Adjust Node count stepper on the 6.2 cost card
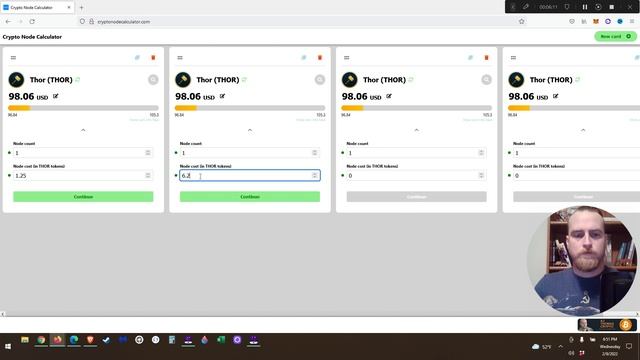This screenshot has height=360, width=640. point(314,153)
